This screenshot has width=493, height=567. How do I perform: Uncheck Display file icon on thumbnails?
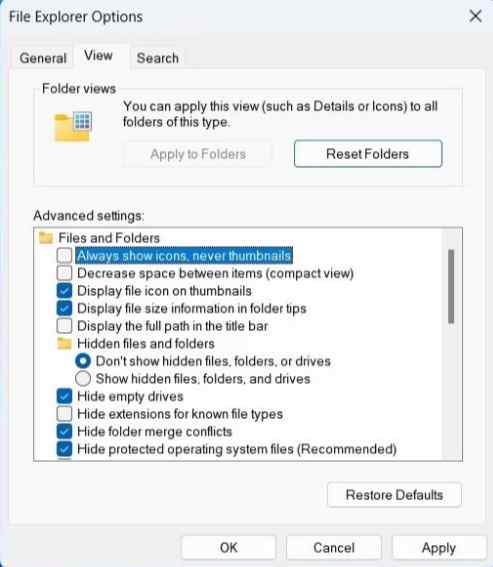click(64, 291)
